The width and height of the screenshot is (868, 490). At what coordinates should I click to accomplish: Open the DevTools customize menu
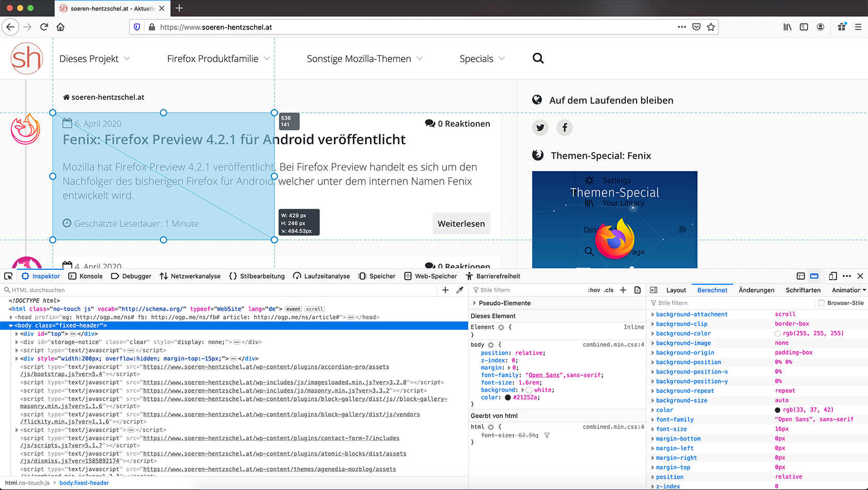(x=846, y=276)
